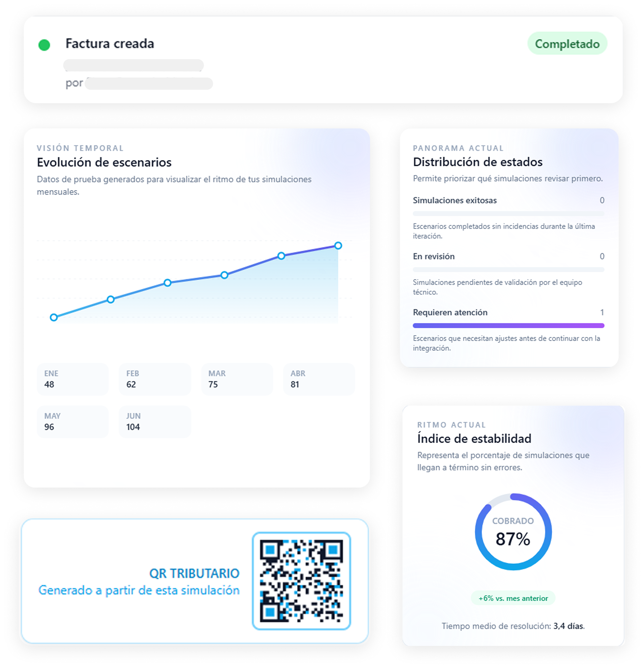The image size is (644, 668).
Task: Select the ENE data point on chart
Action: [x=54, y=318]
